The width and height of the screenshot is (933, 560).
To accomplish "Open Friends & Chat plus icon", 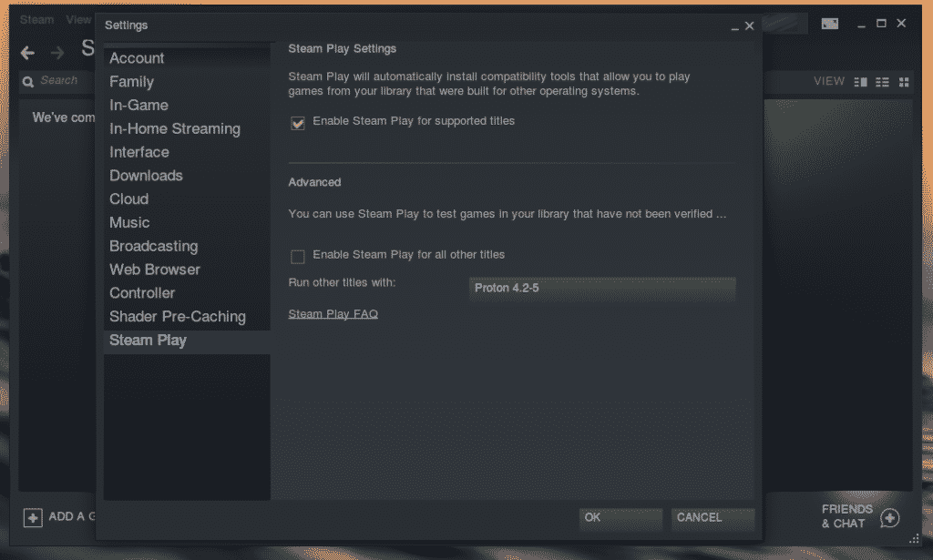I will point(889,518).
